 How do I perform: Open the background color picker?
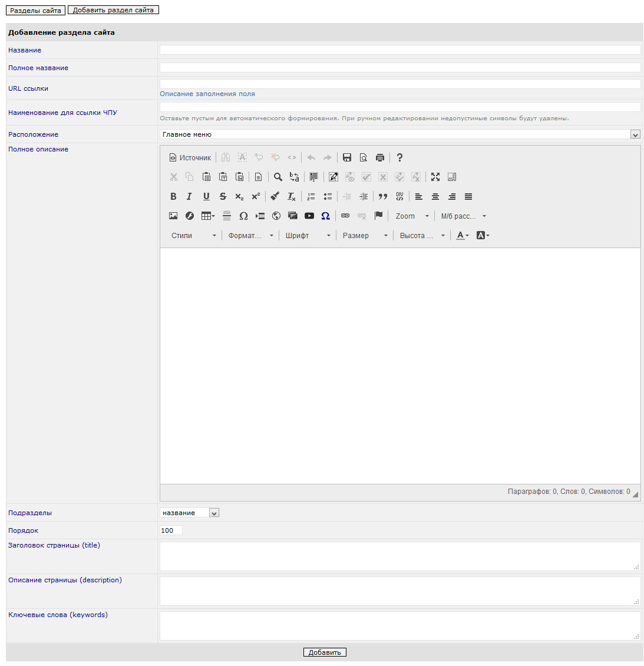point(483,235)
